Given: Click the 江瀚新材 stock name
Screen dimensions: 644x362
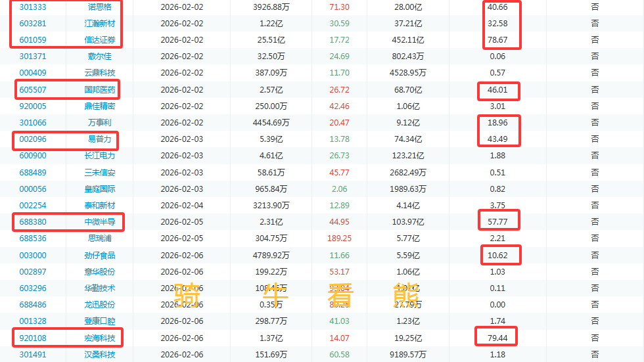Looking at the screenshot, I should pyautogui.click(x=100, y=23).
